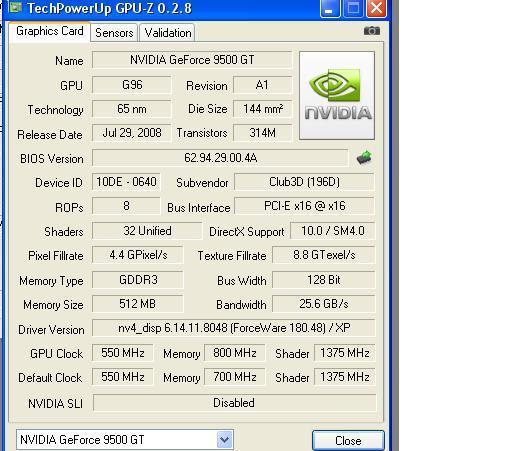Click the camera screenshot icon

[x=372, y=31]
